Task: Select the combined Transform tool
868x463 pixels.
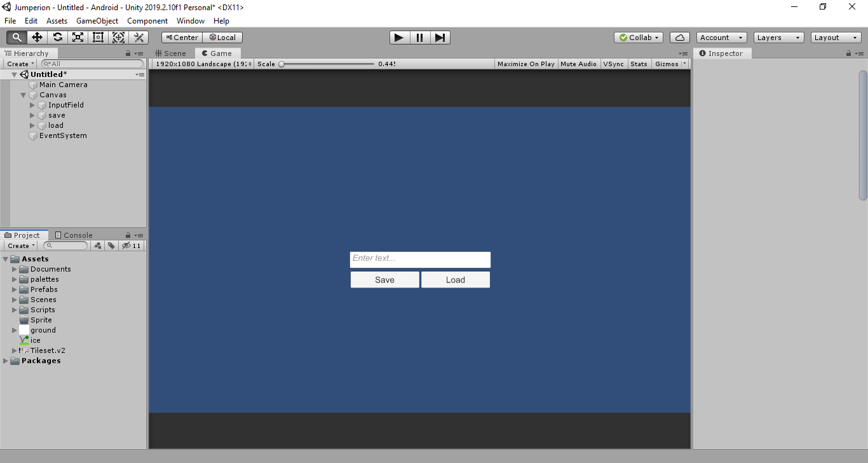Action: pyautogui.click(x=119, y=38)
